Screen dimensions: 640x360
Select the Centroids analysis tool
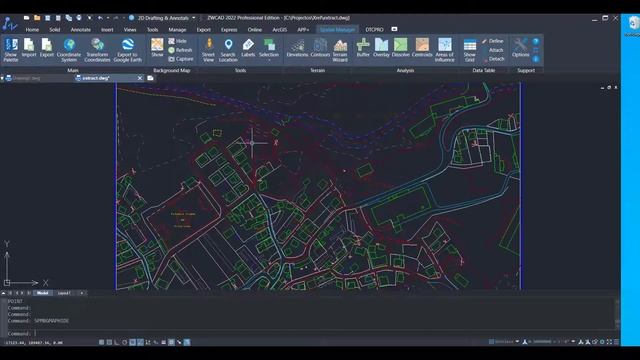(x=422, y=48)
